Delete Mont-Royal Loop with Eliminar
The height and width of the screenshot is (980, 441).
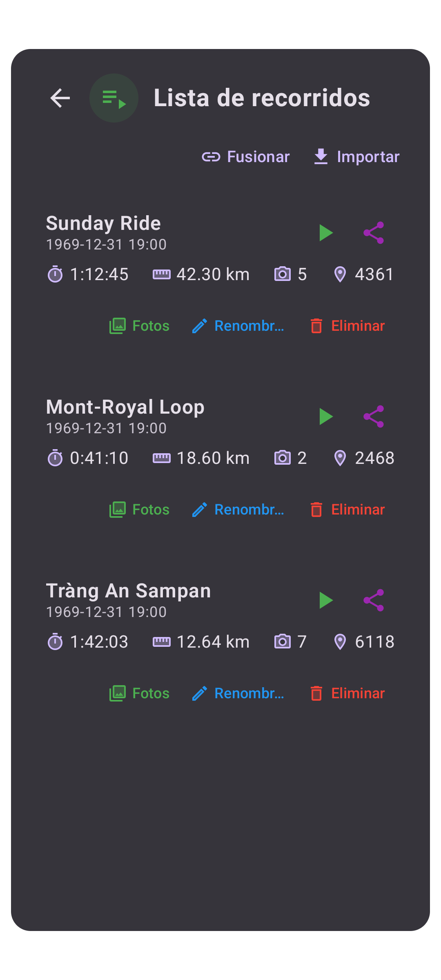click(x=347, y=510)
